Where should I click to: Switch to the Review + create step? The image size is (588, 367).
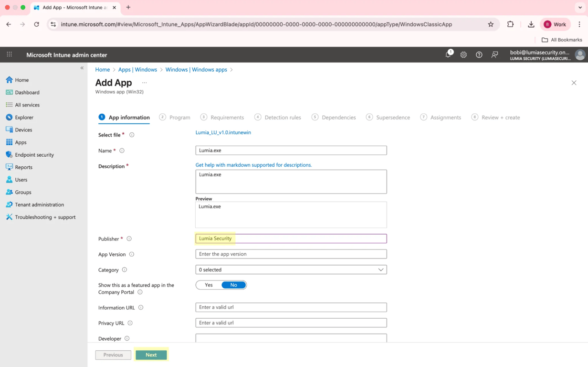495,117
